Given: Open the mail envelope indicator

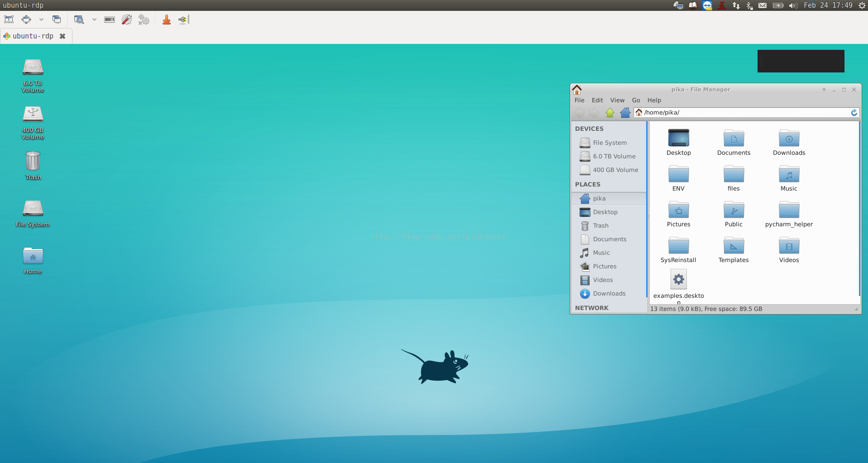Looking at the screenshot, I should (763, 5).
